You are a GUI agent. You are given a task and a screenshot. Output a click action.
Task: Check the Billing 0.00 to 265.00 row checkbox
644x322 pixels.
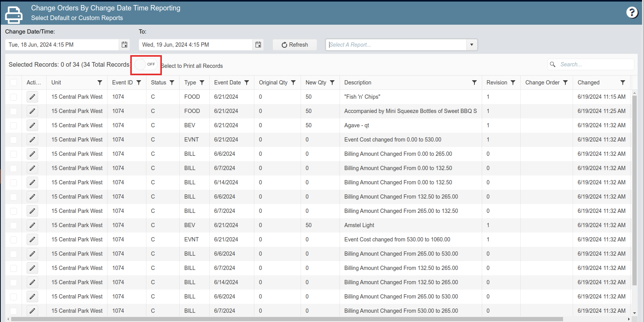pos(13,154)
